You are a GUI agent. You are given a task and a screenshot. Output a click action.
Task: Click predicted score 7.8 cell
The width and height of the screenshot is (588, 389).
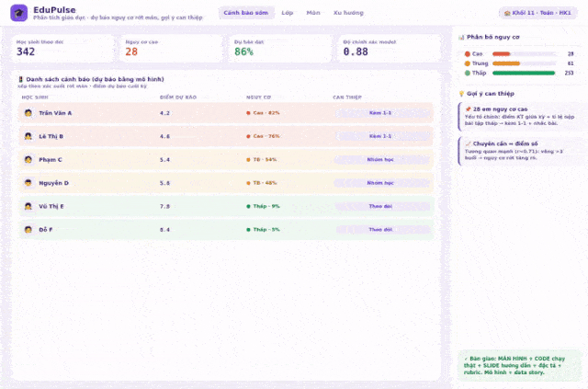coord(164,206)
